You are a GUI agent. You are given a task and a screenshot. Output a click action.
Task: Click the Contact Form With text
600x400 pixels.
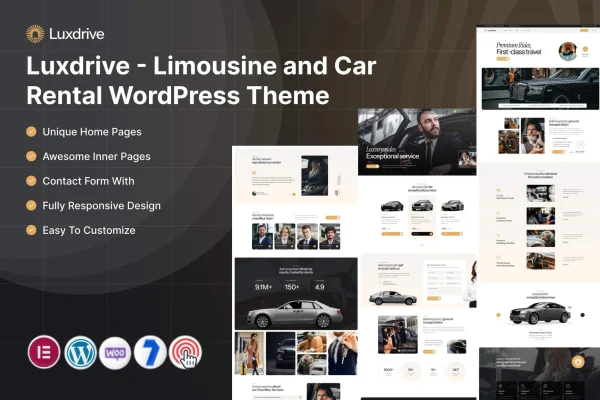[x=88, y=181]
